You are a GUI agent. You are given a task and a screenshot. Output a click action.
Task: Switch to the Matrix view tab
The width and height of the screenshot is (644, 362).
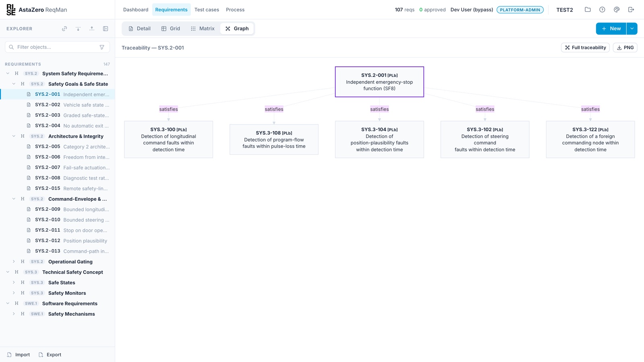click(x=202, y=29)
